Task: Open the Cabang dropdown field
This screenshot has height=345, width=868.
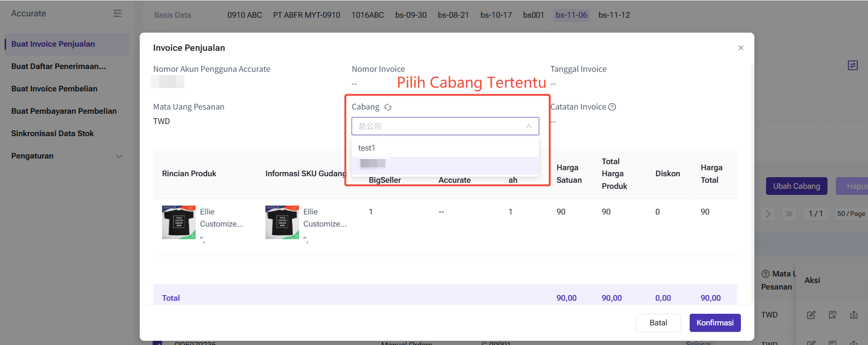Action: point(445,126)
